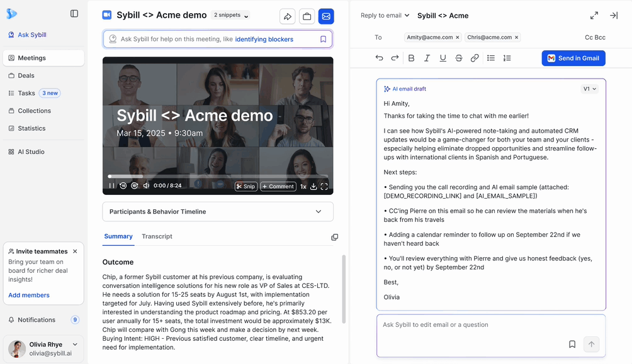632x364 pixels.
Task: Collapse email panel with arrow icon
Action: 614,15
